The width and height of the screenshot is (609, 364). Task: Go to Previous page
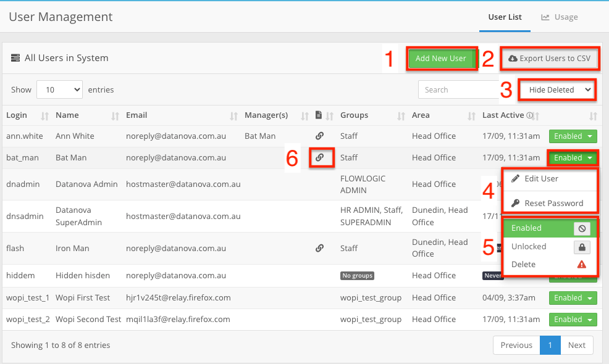click(x=516, y=345)
